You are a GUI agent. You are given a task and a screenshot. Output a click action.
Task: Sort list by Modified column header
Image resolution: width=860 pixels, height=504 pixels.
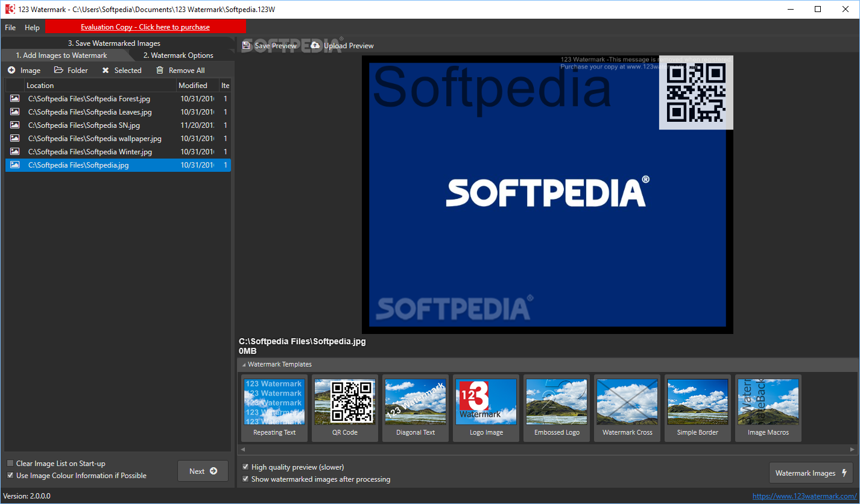pyautogui.click(x=197, y=86)
